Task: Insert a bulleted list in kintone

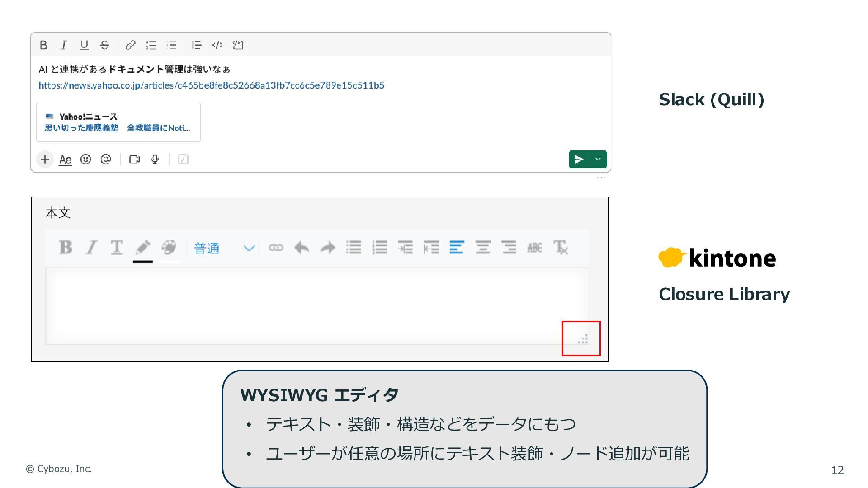Action: (354, 248)
